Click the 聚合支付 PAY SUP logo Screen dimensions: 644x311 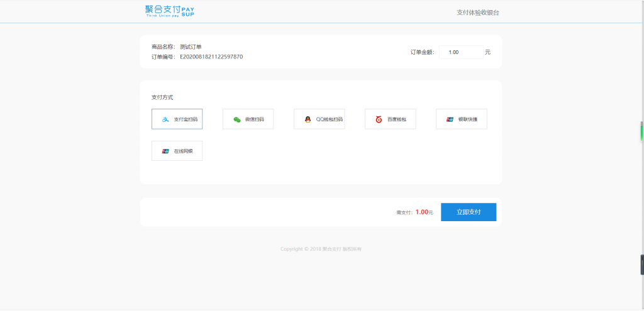click(x=170, y=11)
